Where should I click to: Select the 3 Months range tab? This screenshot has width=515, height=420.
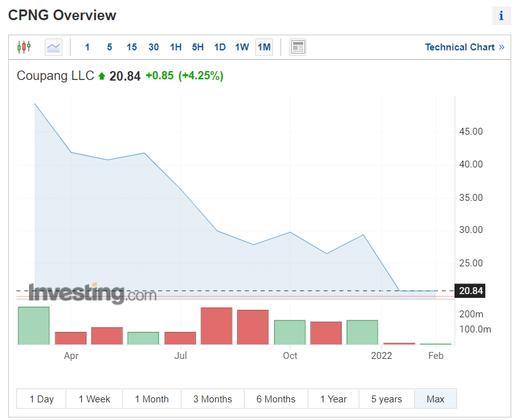(212, 399)
